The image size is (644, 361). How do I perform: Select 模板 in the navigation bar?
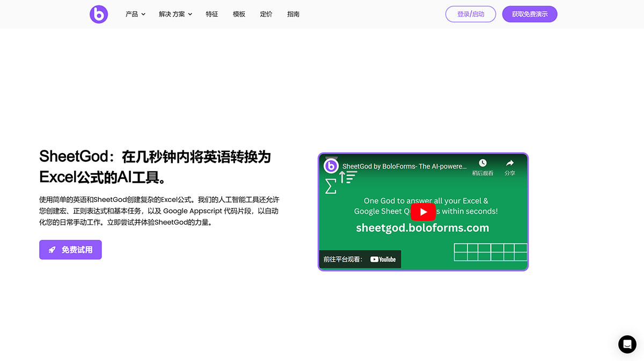pyautogui.click(x=239, y=14)
